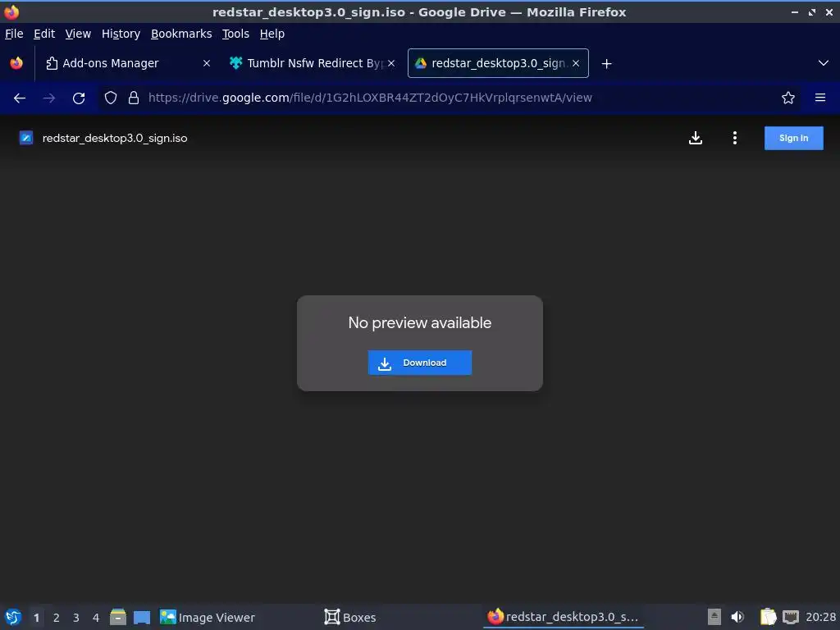Switch to workspace 1 in the pager
The height and width of the screenshot is (630, 840).
(36, 618)
